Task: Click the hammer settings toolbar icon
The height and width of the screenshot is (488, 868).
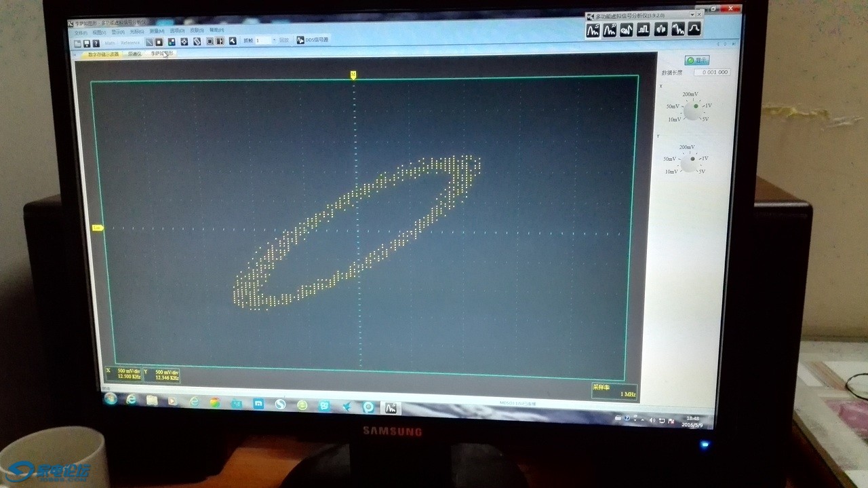Action: (x=233, y=41)
